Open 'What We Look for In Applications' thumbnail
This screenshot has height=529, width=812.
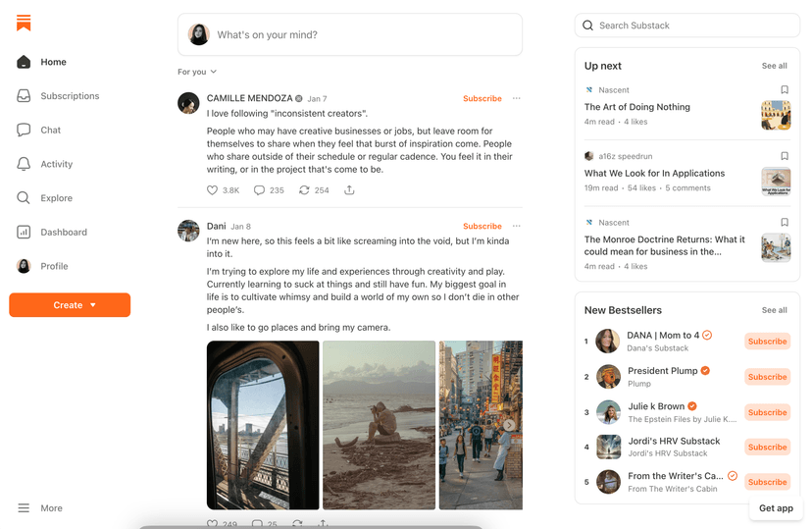(776, 182)
